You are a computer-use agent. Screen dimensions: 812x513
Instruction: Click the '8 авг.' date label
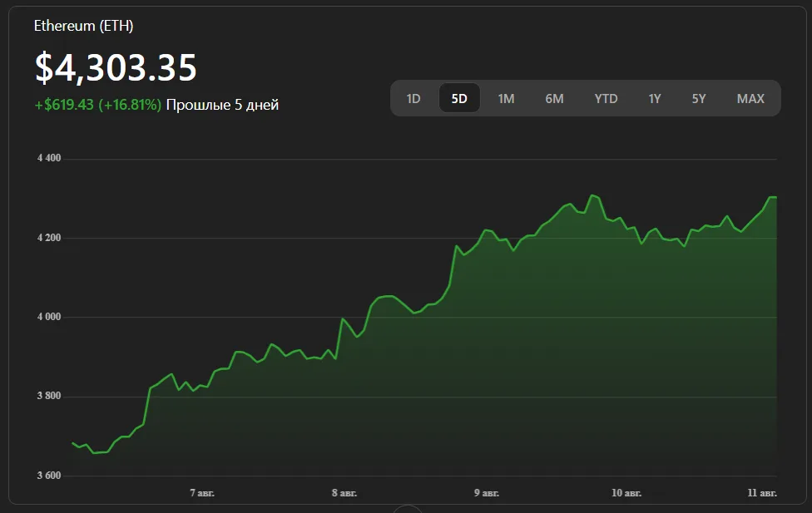click(344, 493)
